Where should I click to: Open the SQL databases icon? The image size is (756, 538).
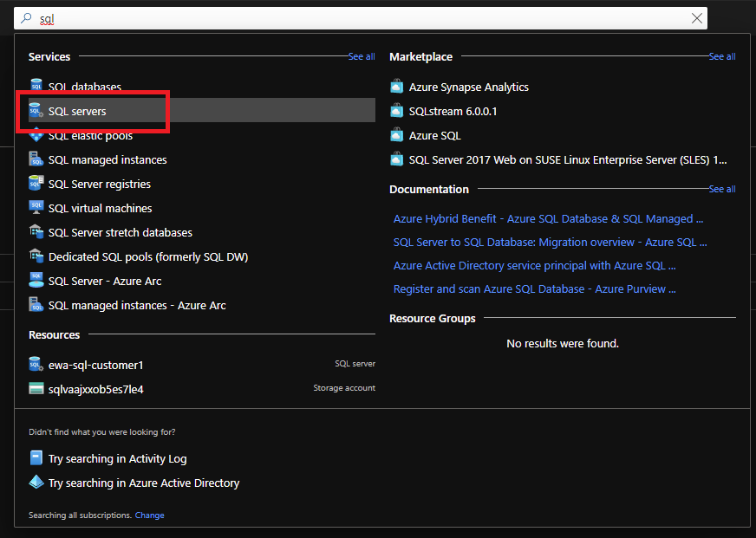point(36,87)
